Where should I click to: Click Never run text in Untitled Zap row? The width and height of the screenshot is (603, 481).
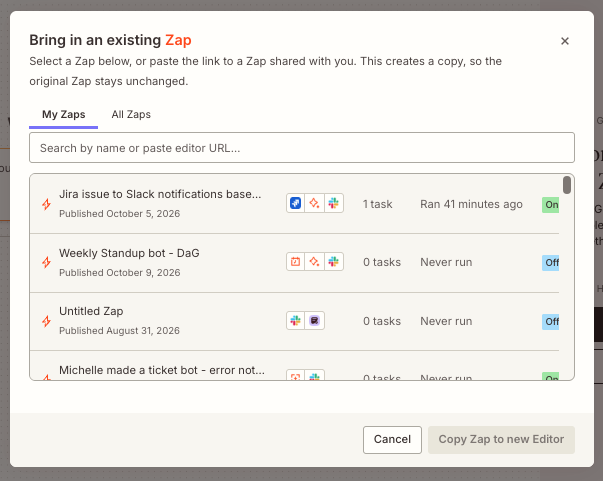pyautogui.click(x=446, y=321)
